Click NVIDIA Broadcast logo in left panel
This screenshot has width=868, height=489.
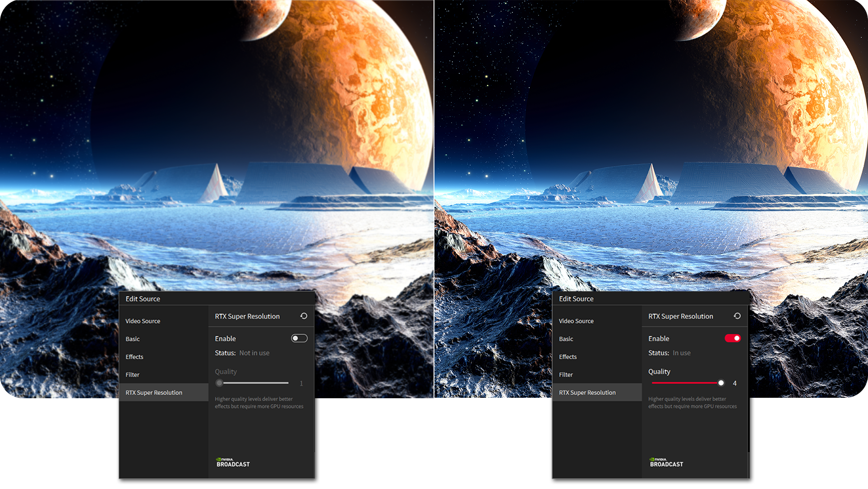(233, 462)
